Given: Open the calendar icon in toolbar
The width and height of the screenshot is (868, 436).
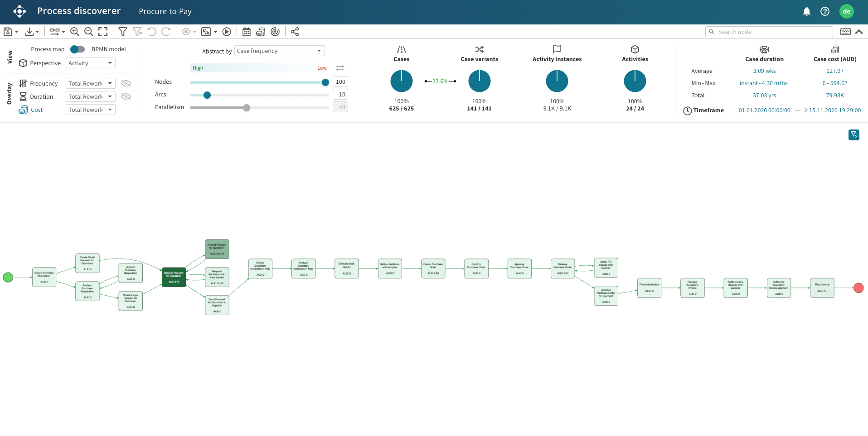Looking at the screenshot, I should click(246, 32).
